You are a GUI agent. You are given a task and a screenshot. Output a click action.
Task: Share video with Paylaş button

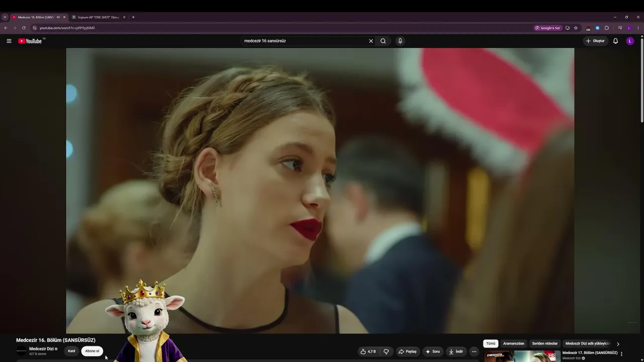[x=408, y=351]
